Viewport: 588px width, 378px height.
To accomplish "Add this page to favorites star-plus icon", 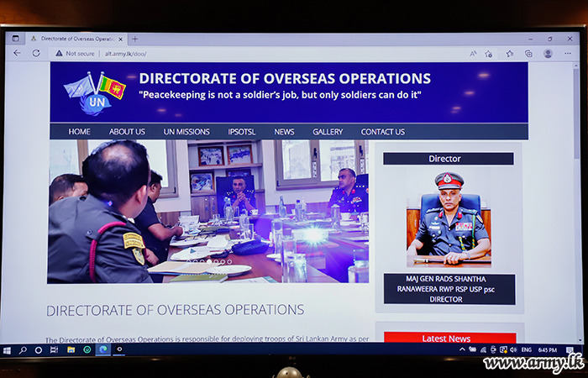I will [488, 54].
